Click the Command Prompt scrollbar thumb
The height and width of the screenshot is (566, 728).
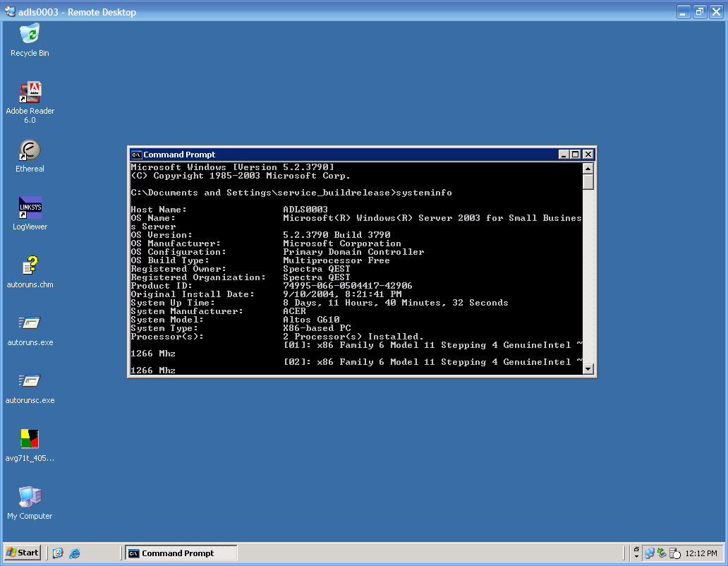tap(588, 181)
